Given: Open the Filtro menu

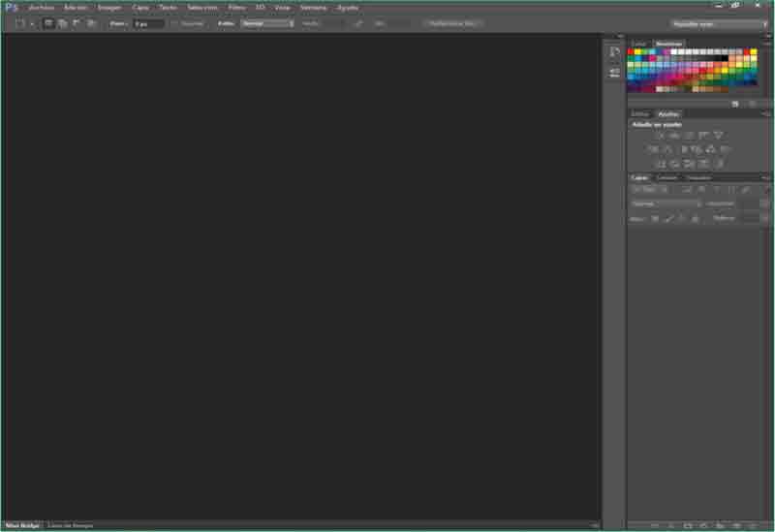Looking at the screenshot, I should [236, 7].
